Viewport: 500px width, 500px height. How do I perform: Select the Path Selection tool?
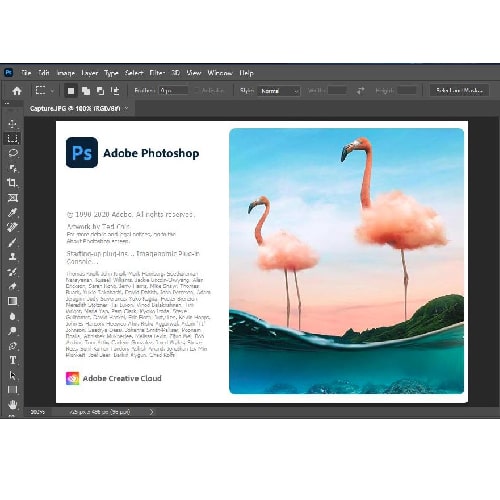(13, 375)
